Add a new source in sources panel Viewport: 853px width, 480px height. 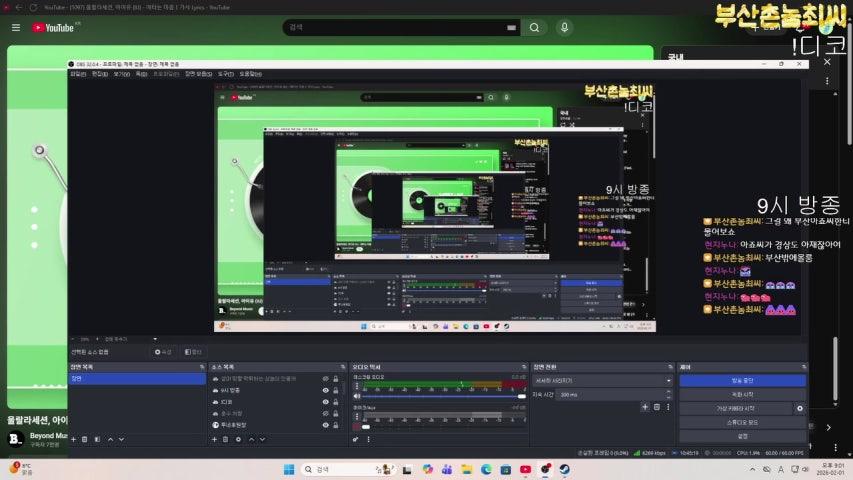coord(214,439)
